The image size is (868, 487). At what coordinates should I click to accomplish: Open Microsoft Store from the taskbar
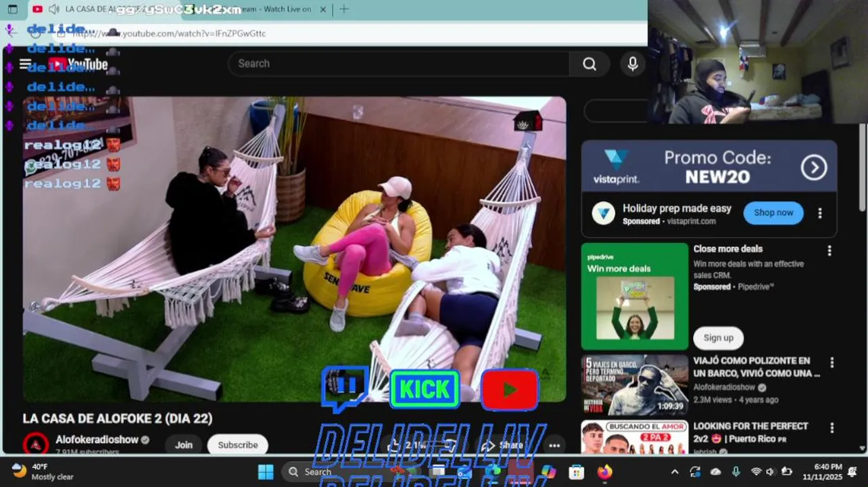576,471
